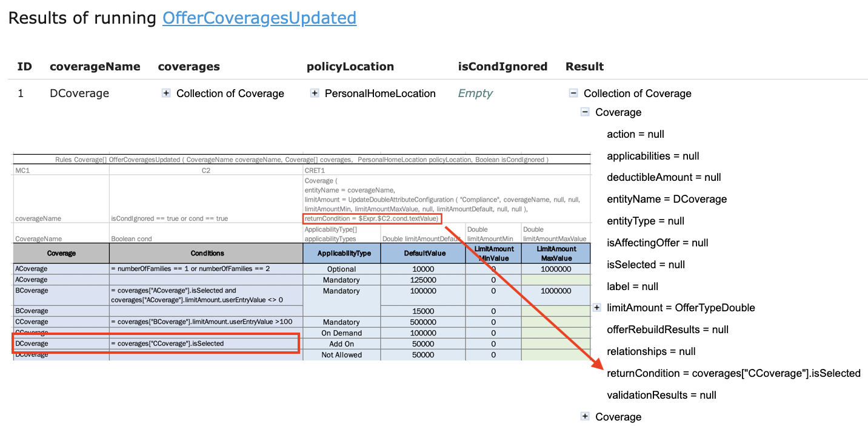This screenshot has width=868, height=426.
Task: Collapse the Result Collection of Coverage node
Action: pyautogui.click(x=573, y=93)
